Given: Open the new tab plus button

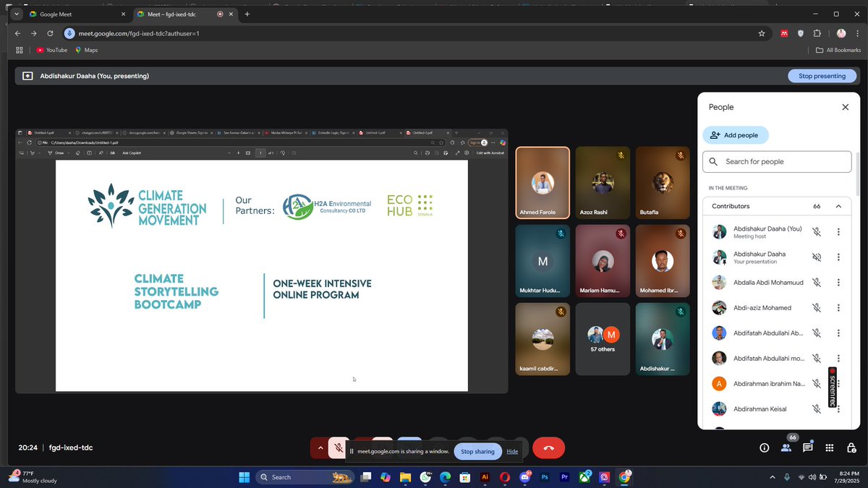Looking at the screenshot, I should [x=247, y=14].
